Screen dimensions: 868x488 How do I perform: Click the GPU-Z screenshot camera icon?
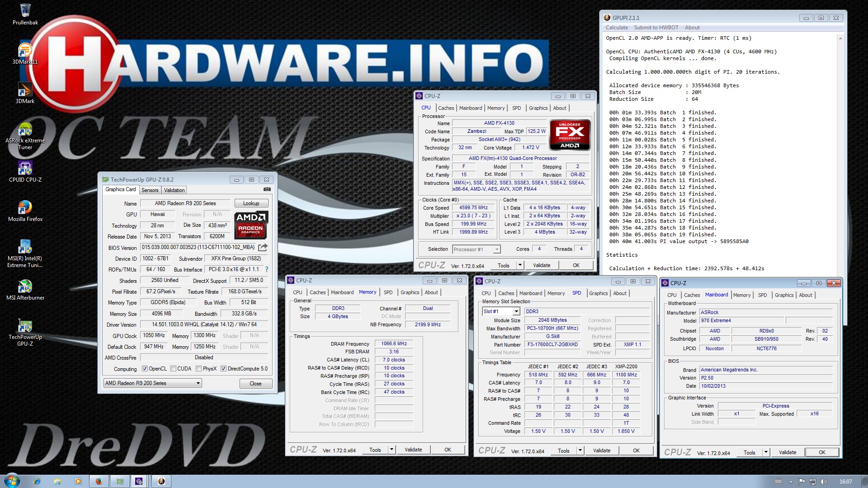pos(267,189)
